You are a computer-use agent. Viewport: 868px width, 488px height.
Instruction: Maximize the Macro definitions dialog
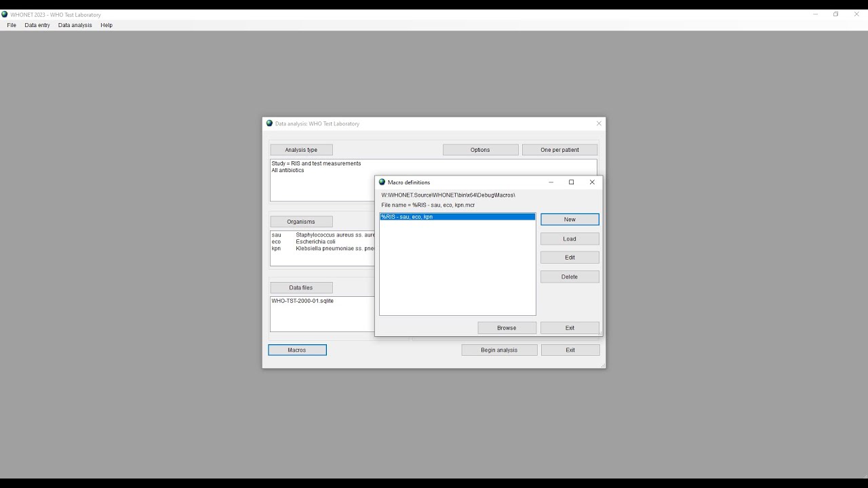(x=571, y=182)
